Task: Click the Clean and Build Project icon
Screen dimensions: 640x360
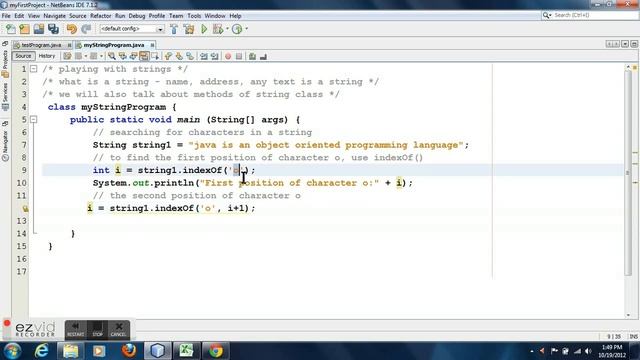Action: [189, 29]
